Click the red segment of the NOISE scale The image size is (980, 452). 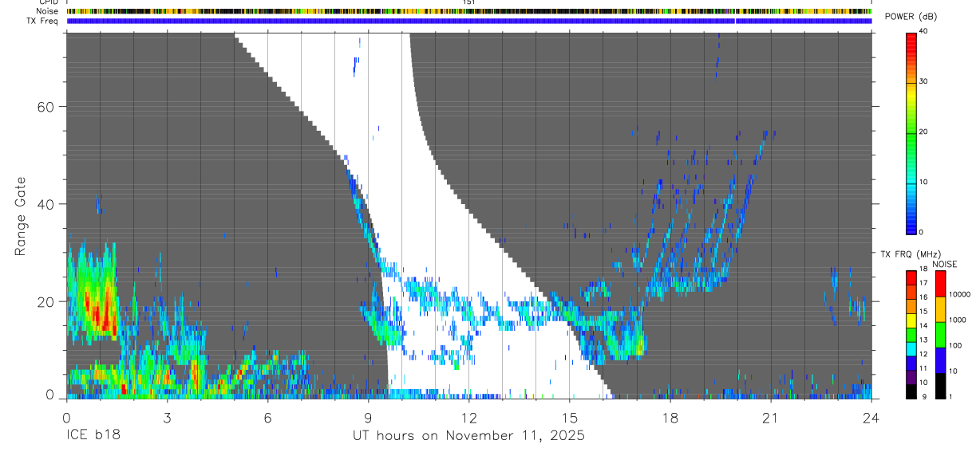(940, 283)
